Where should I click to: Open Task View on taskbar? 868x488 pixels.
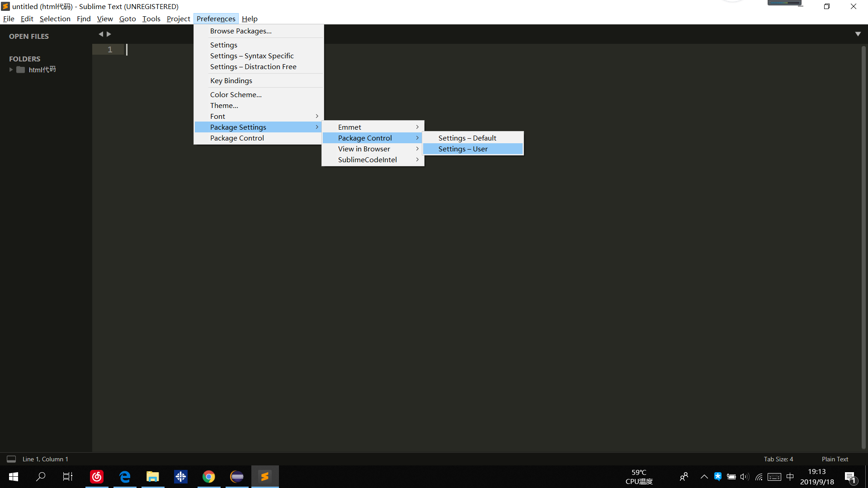click(x=68, y=477)
